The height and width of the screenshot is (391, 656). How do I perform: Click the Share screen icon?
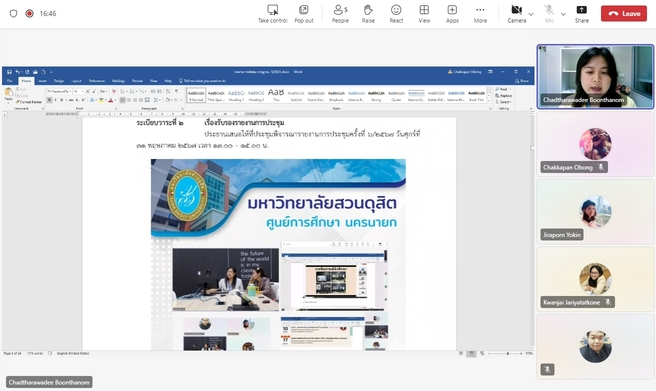[x=582, y=10]
